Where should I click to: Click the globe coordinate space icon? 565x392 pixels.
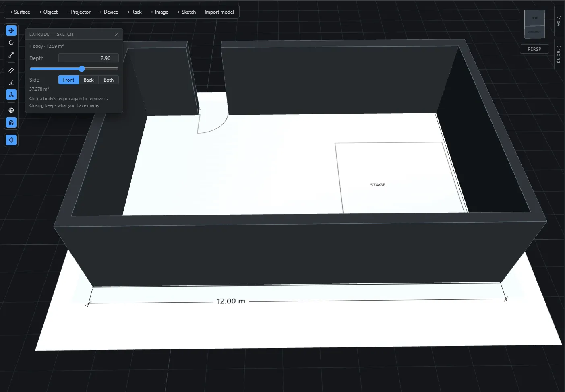point(11,110)
